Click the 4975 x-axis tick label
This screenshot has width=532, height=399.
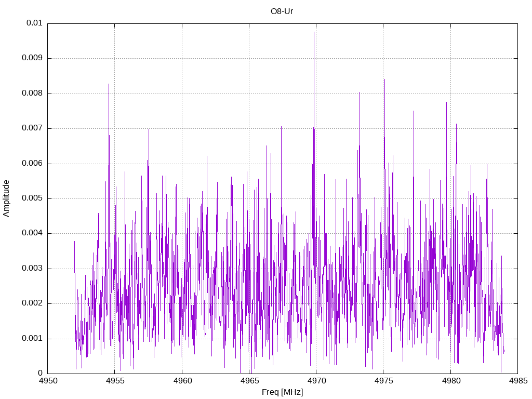pos(384,381)
